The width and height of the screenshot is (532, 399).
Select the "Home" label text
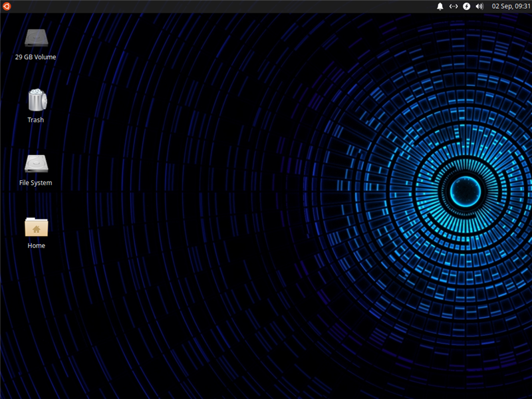click(37, 245)
